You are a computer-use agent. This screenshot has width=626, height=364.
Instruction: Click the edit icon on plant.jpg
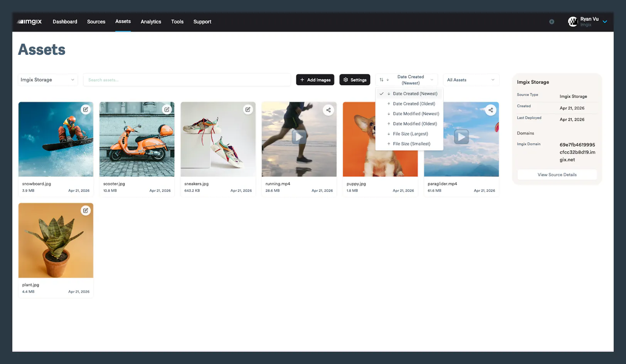(x=86, y=211)
